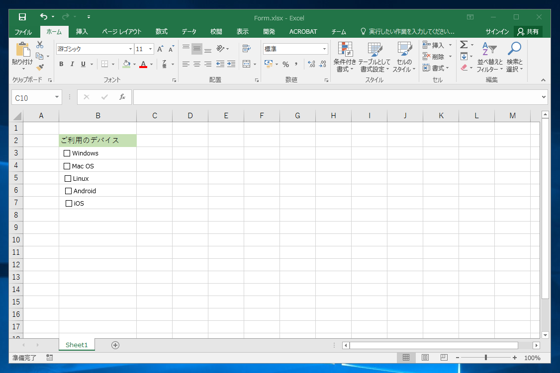Switch to Page Layout view in status bar
This screenshot has width=560, height=373.
coord(425,357)
